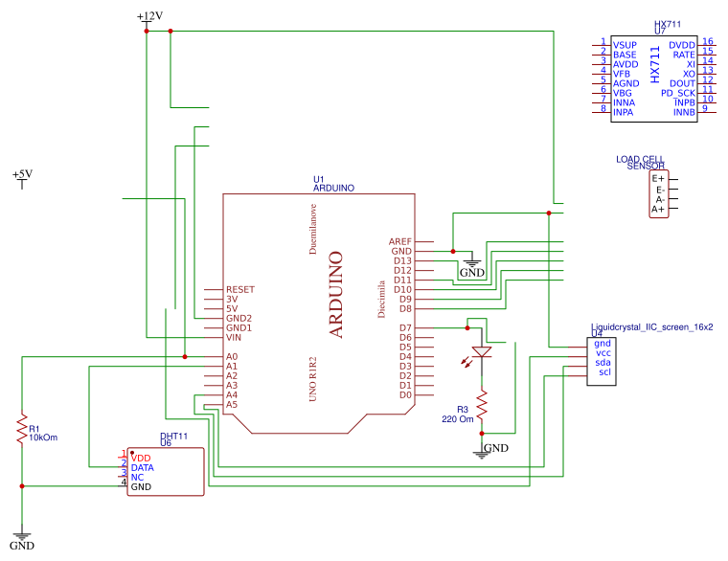Click the HX711 'RATE' pin label

pyautogui.click(x=684, y=55)
